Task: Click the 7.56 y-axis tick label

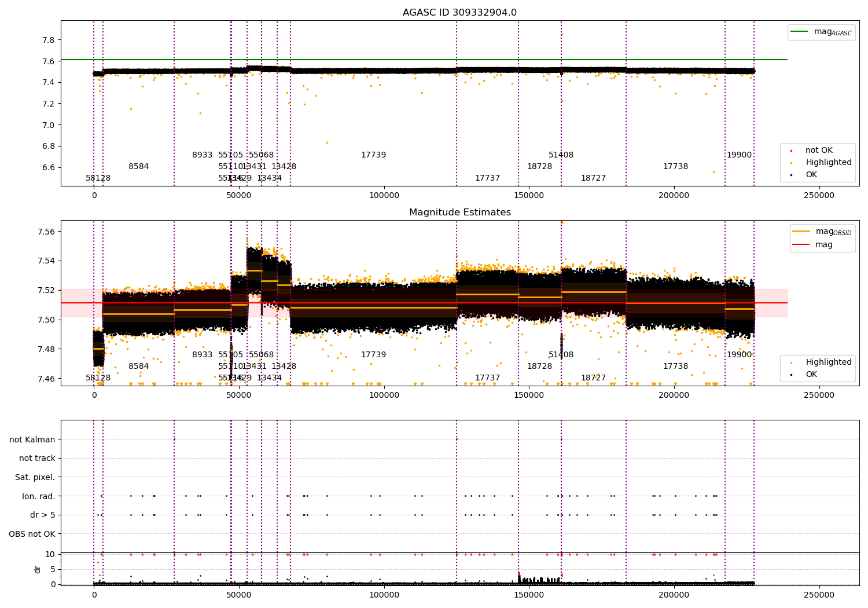Action: point(46,232)
